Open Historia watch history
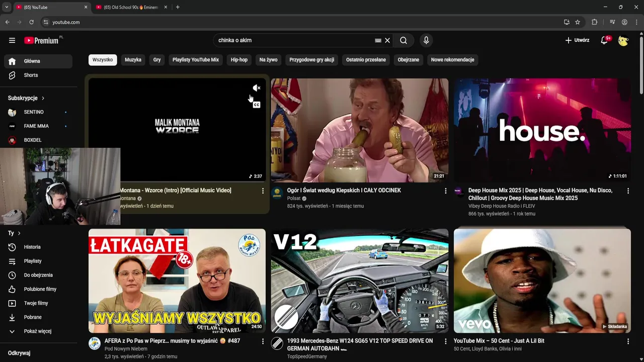Viewport: 644px width, 362px height. pyautogui.click(x=38, y=247)
